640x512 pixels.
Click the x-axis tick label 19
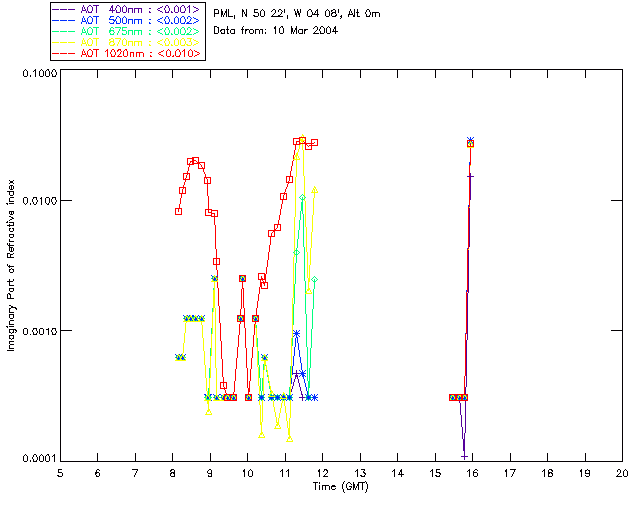(x=585, y=473)
